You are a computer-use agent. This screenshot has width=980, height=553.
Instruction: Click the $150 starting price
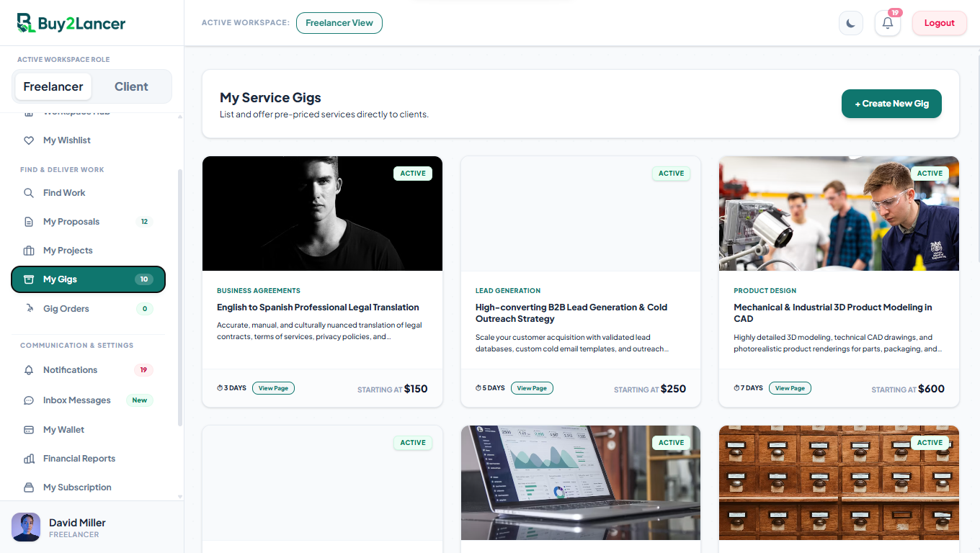coord(416,389)
